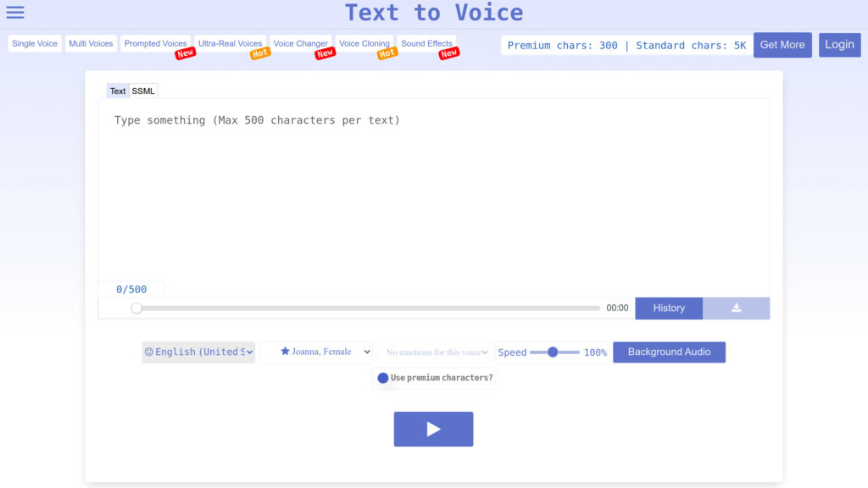
Task: Click the Get More characters button
Action: click(x=782, y=45)
